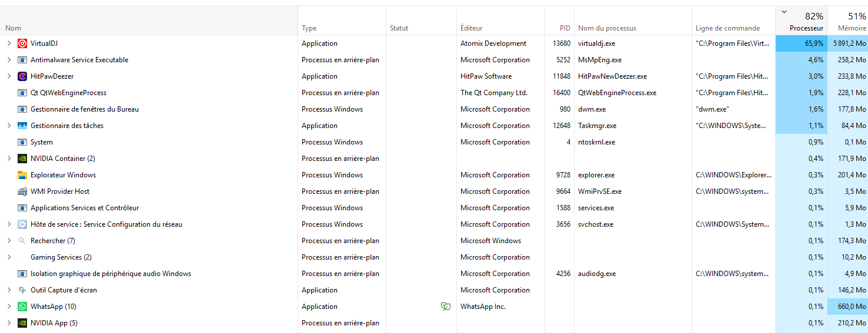Expand the Outil Capture d'écran row
Image resolution: width=868 pixels, height=333 pixels.
pos(9,290)
